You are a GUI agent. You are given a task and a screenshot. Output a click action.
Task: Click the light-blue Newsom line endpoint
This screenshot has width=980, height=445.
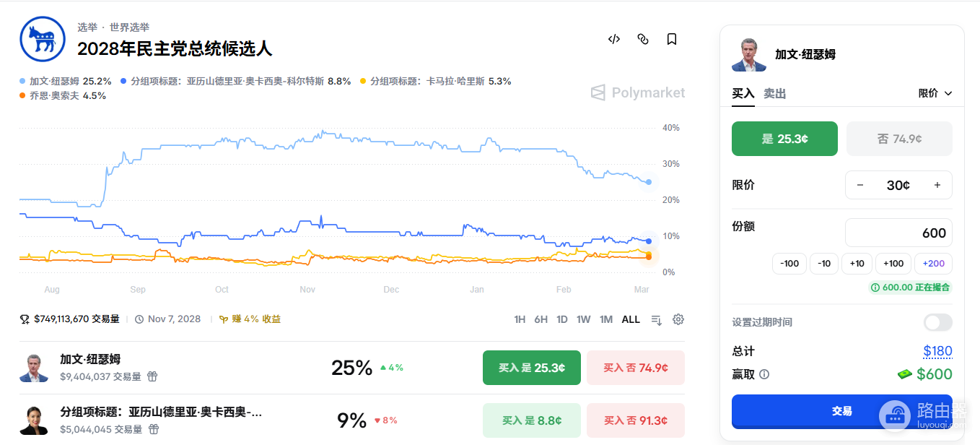649,182
